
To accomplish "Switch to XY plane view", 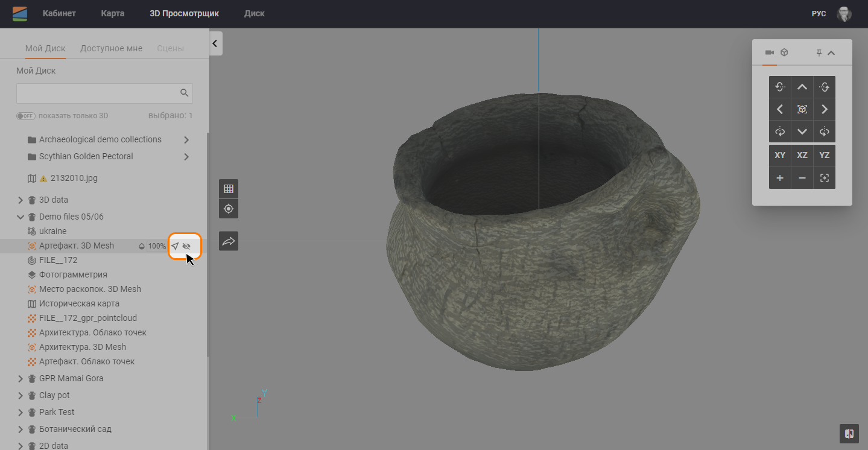I will point(780,155).
